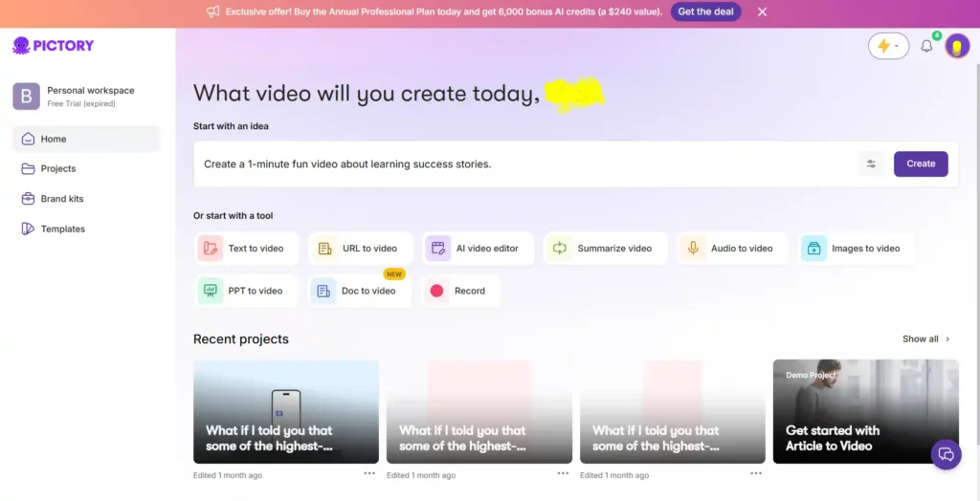Click Show all recent projects
The image size is (980, 501).
pyautogui.click(x=926, y=339)
